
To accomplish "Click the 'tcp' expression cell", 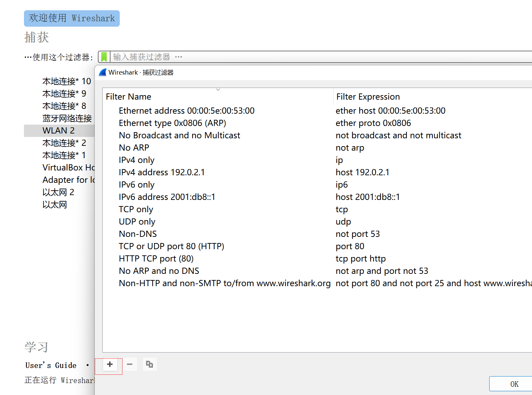I will click(x=342, y=209).
